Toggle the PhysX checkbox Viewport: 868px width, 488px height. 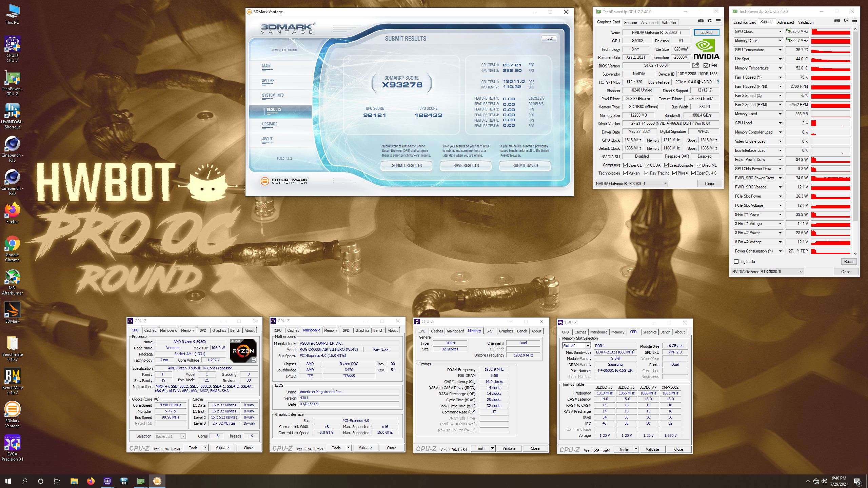click(x=674, y=173)
